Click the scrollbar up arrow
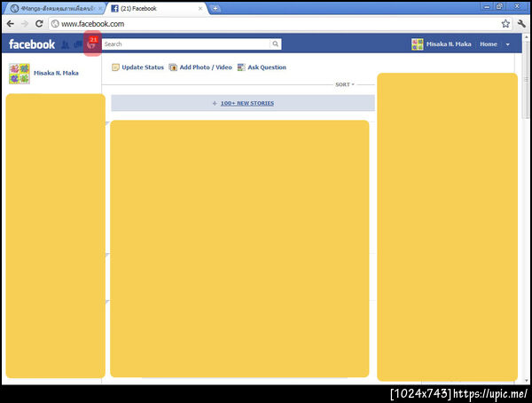Image resolution: width=532 pixels, height=403 pixels. (x=527, y=36)
